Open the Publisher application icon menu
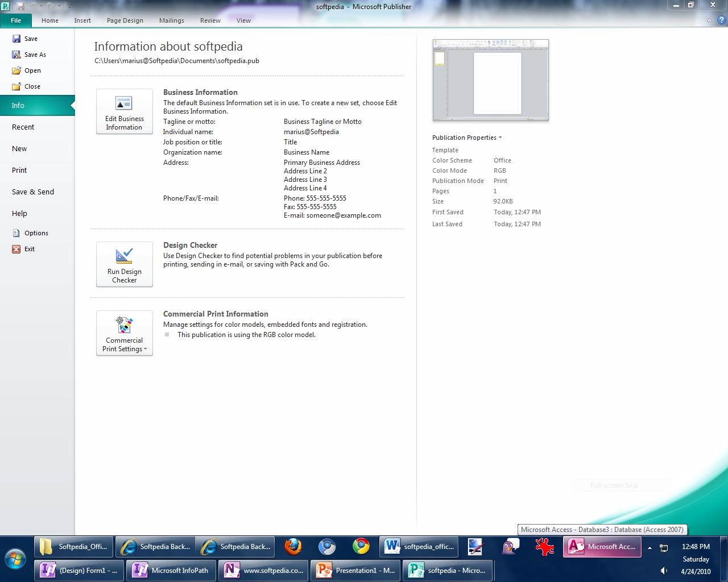Screen dimensions: 728x582 click(6, 6)
